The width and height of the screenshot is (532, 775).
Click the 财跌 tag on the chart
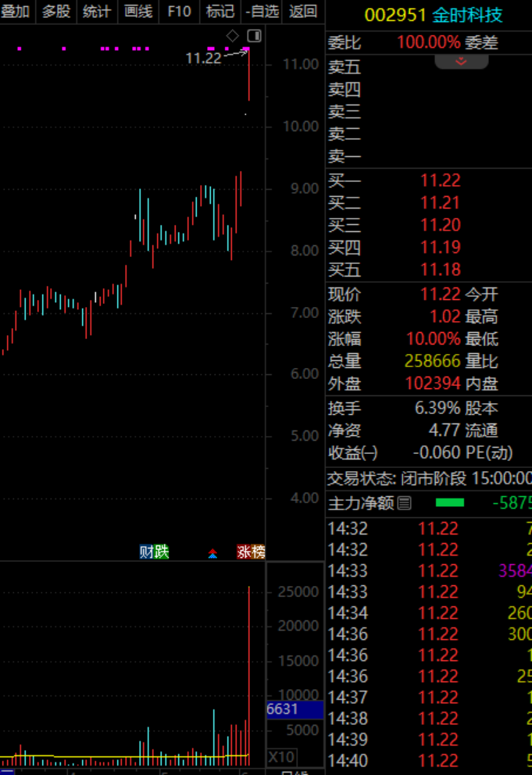click(x=154, y=552)
